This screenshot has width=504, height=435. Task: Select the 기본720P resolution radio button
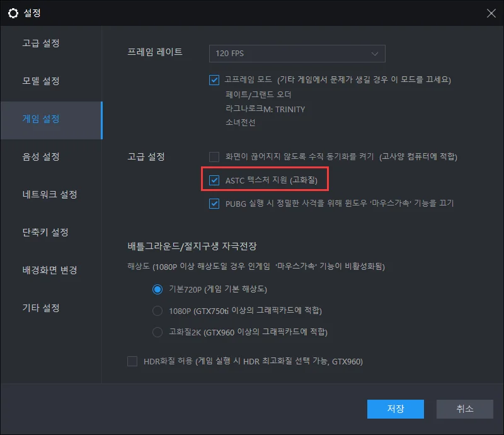point(157,289)
